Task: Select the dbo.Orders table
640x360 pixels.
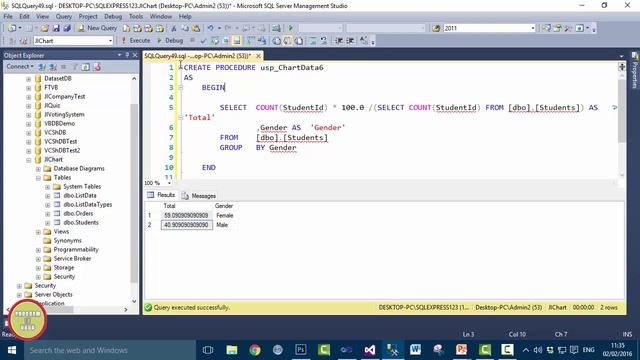Action: tap(78, 213)
